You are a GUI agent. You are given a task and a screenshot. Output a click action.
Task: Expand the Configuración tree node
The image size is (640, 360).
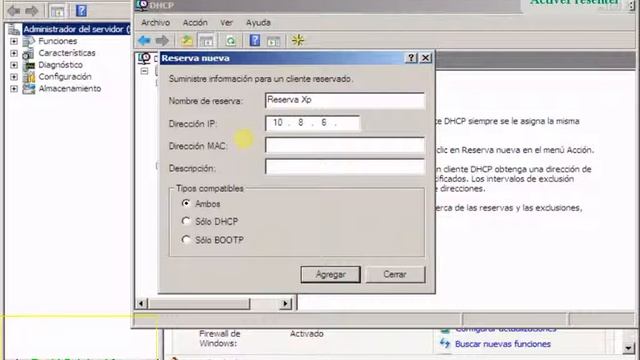(14, 77)
